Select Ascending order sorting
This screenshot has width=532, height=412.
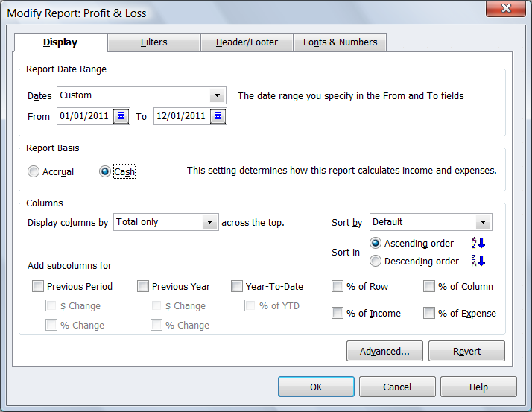(376, 244)
